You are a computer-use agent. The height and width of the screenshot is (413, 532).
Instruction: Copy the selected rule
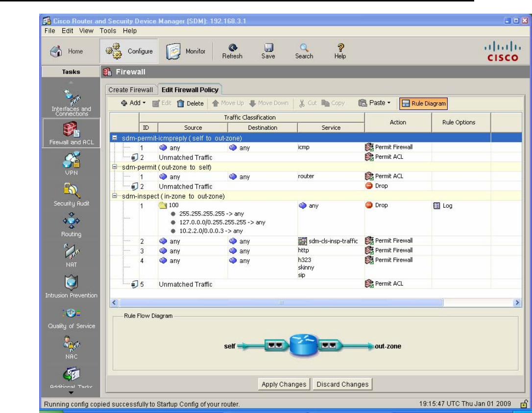(x=333, y=103)
